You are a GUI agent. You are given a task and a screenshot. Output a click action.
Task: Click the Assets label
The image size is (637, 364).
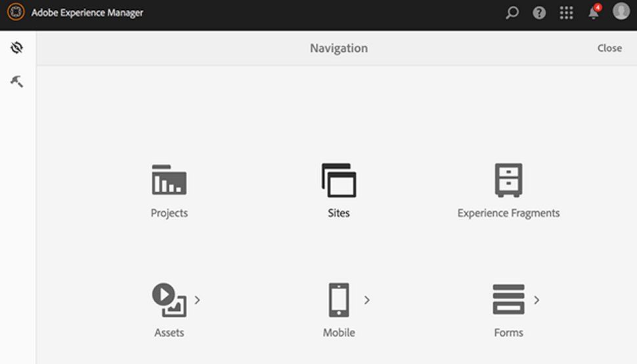169,333
